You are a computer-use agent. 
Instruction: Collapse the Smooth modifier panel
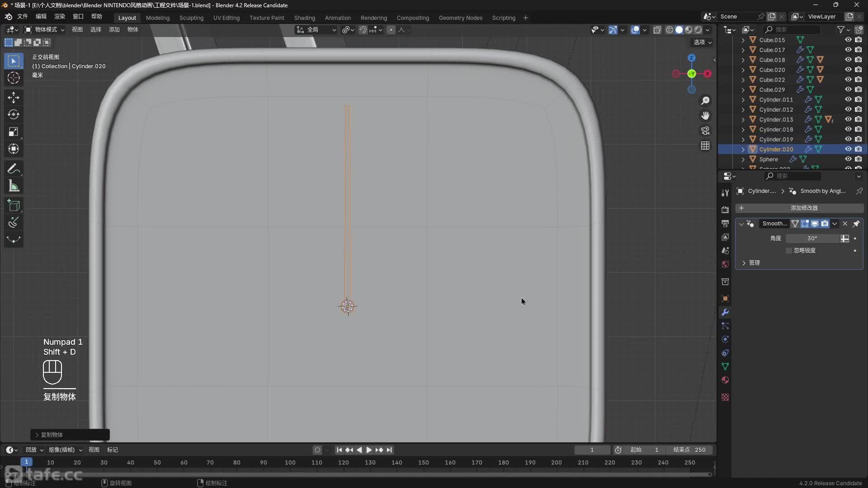click(741, 224)
